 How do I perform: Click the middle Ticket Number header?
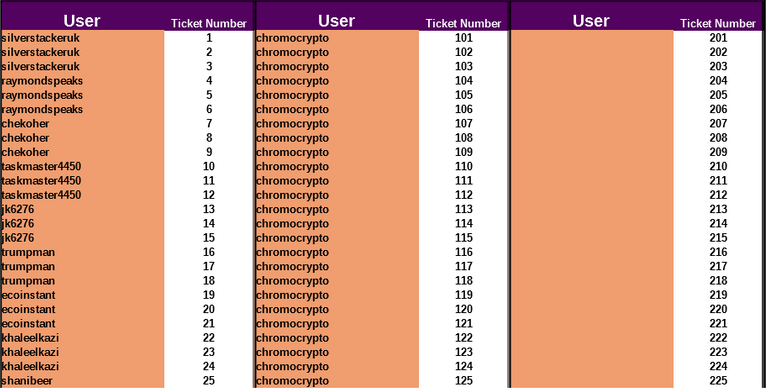point(463,24)
